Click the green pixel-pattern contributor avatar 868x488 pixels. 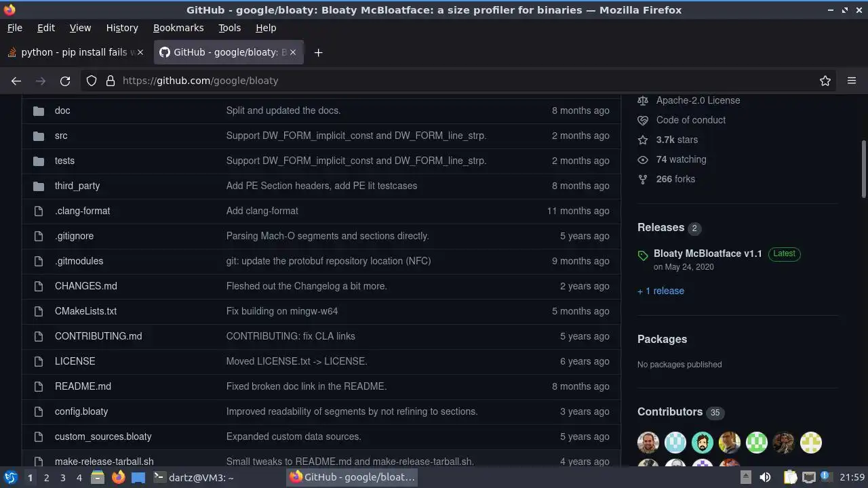click(x=757, y=443)
